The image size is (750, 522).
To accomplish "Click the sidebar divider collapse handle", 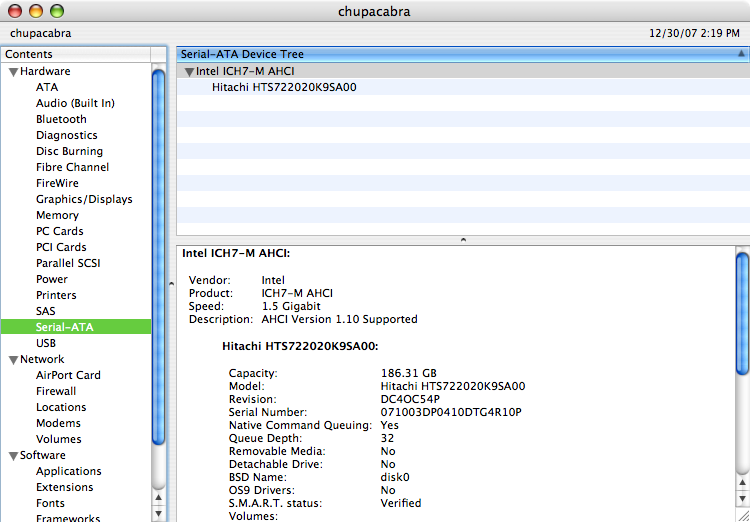I will tap(171, 284).
